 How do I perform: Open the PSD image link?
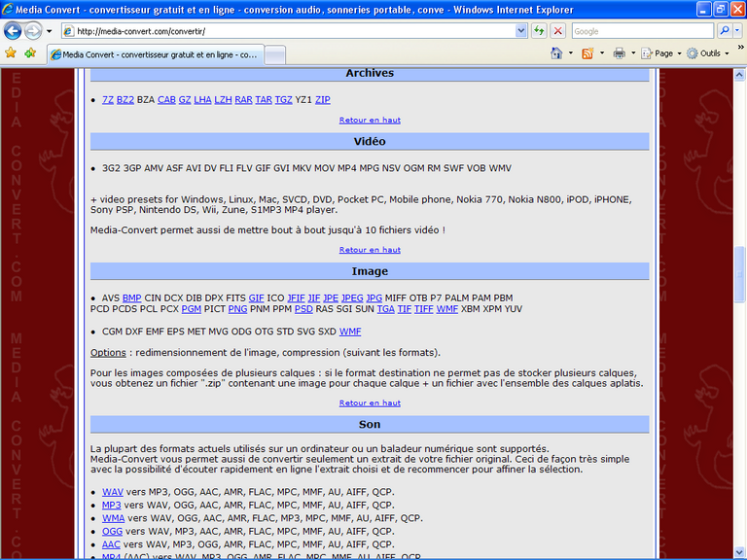[x=303, y=309]
